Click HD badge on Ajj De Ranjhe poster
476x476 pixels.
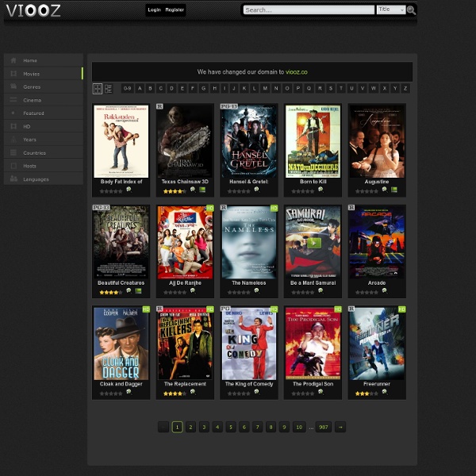pyautogui.click(x=210, y=208)
